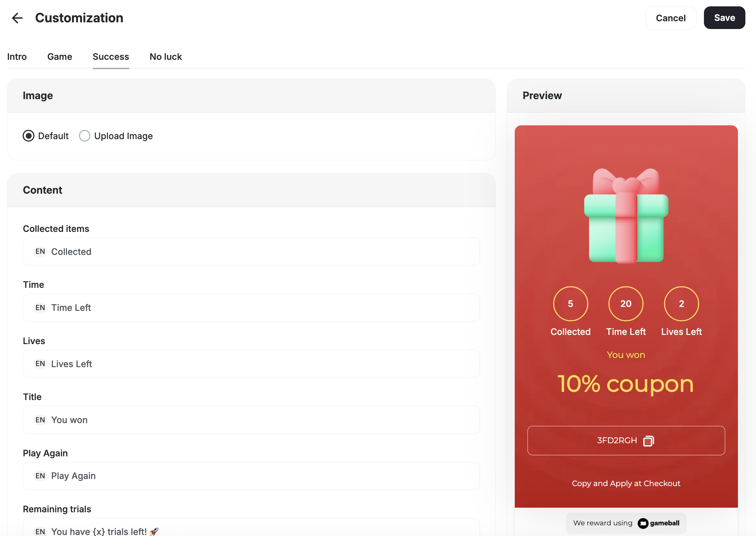Focus the Time Left text field
The height and width of the screenshot is (536, 756).
point(251,308)
